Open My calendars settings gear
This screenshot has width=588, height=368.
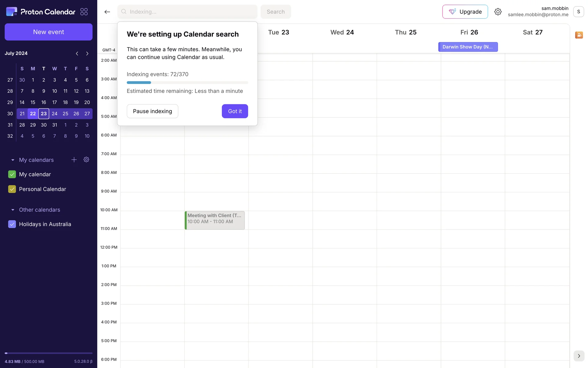(x=86, y=159)
